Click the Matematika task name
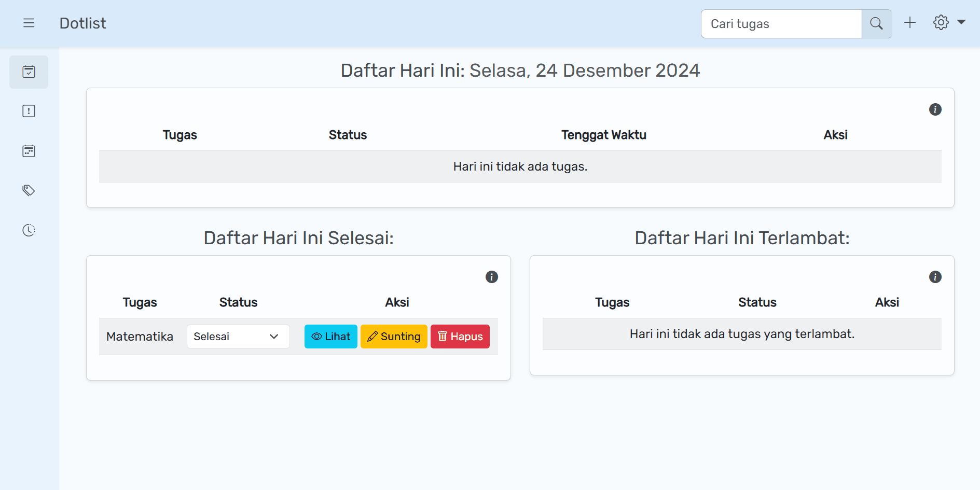Viewport: 980px width, 490px height. (x=140, y=337)
